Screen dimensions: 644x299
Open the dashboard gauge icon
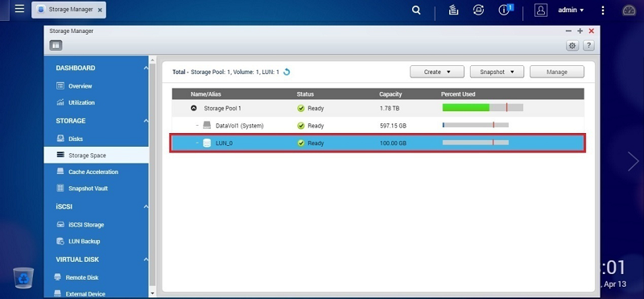[x=630, y=10]
